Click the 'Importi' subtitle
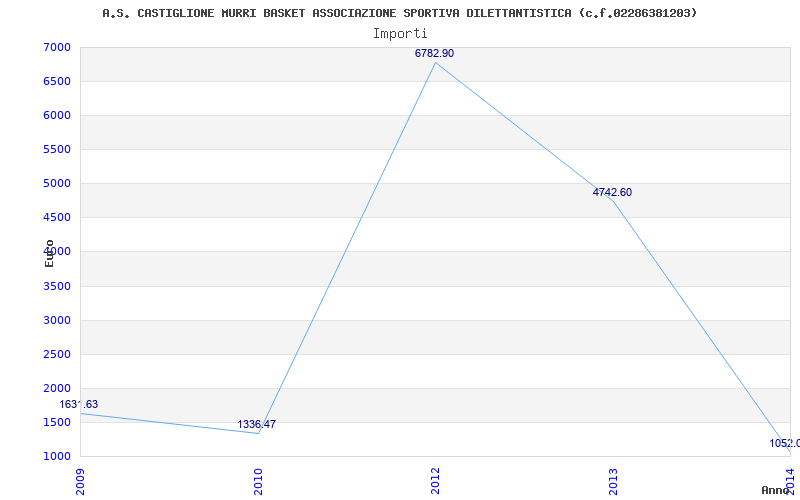 [x=400, y=34]
